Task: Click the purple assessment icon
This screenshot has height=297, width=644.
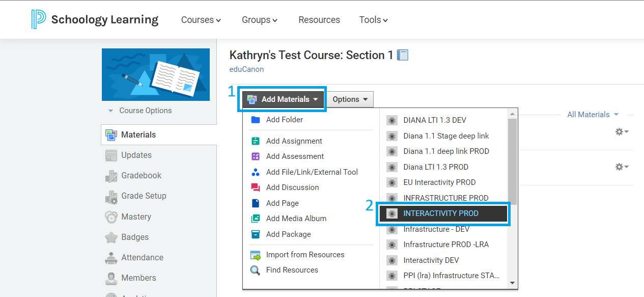Action: pyautogui.click(x=256, y=156)
